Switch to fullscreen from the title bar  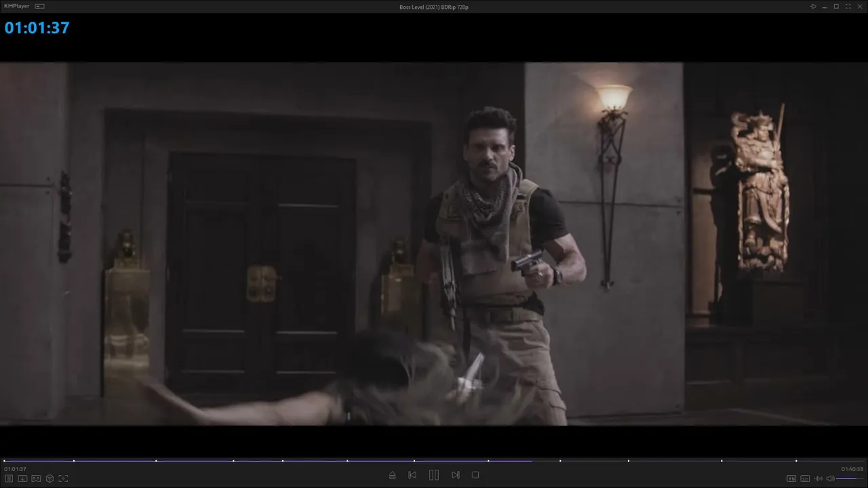pyautogui.click(x=847, y=6)
